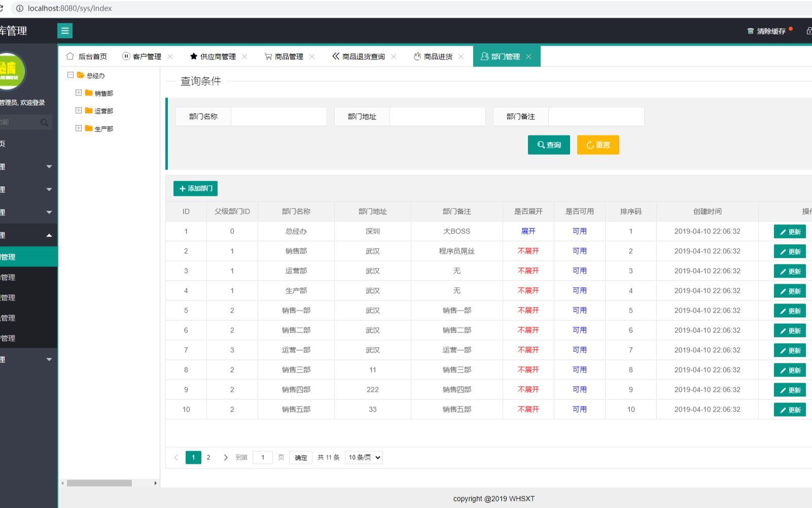This screenshot has width=812, height=508.
Task: Close the 商品退货查询 tab
Action: tap(394, 56)
